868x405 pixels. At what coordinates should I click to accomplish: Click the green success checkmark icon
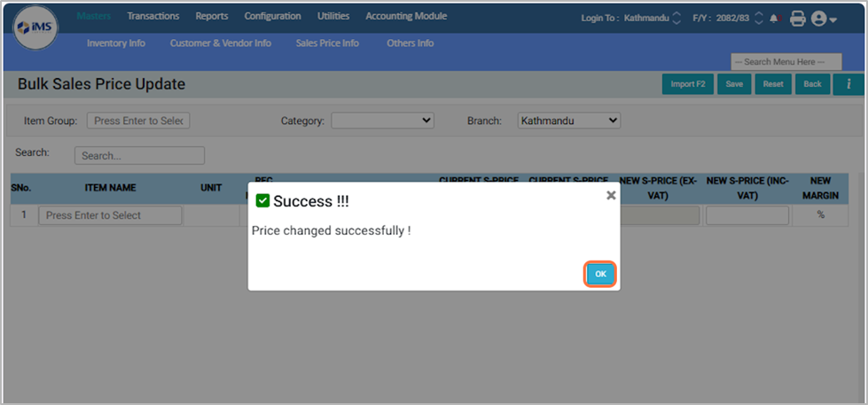pyautogui.click(x=262, y=201)
